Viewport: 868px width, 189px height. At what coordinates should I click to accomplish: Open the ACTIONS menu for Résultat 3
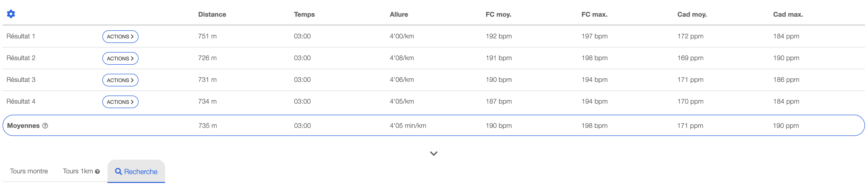(x=120, y=80)
